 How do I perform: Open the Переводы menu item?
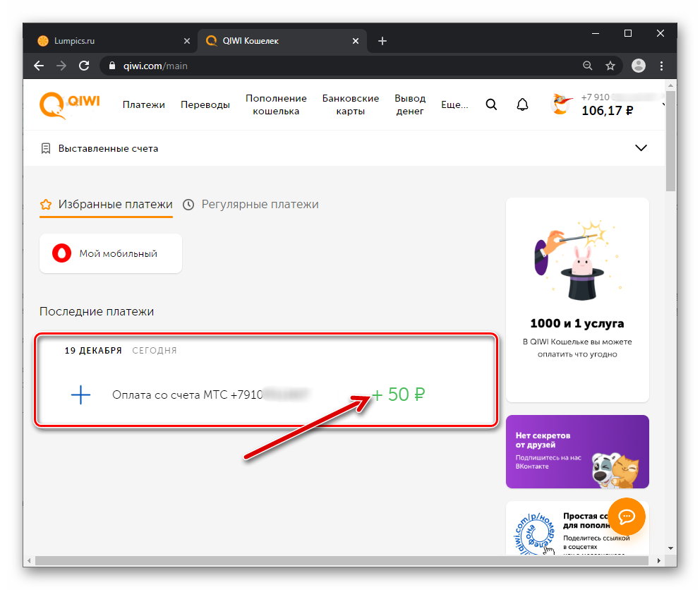click(205, 104)
